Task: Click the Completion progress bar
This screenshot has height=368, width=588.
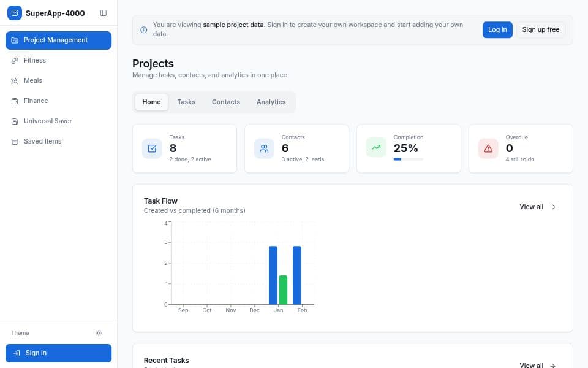Action: click(408, 159)
